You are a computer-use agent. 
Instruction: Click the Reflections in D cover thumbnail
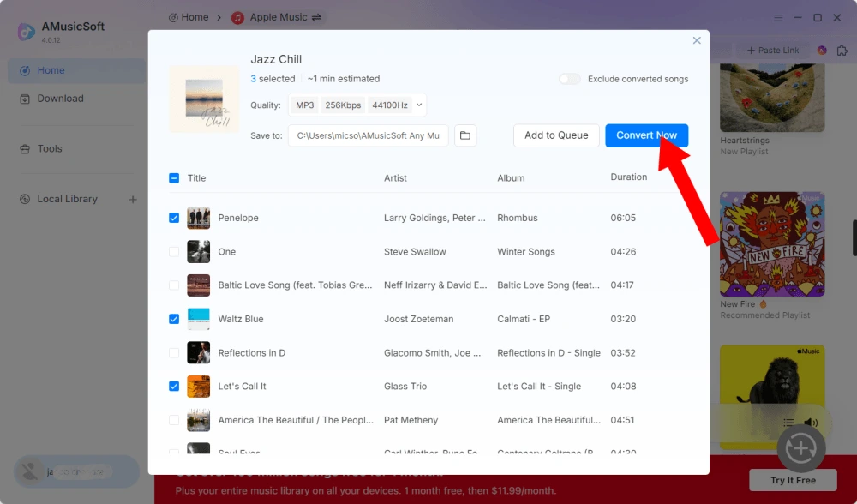199,352
